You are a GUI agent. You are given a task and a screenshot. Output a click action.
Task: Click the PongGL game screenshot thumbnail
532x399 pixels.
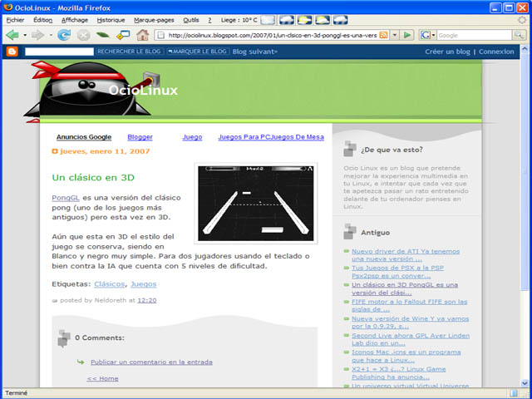[x=256, y=203]
